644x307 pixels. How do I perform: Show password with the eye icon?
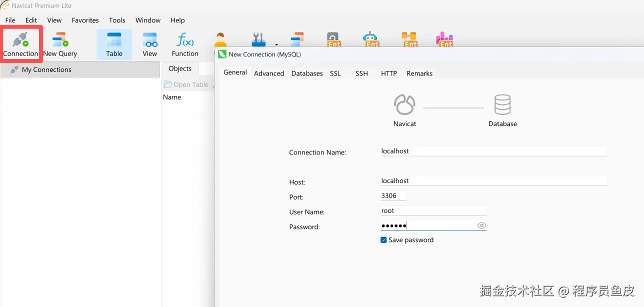click(x=481, y=225)
